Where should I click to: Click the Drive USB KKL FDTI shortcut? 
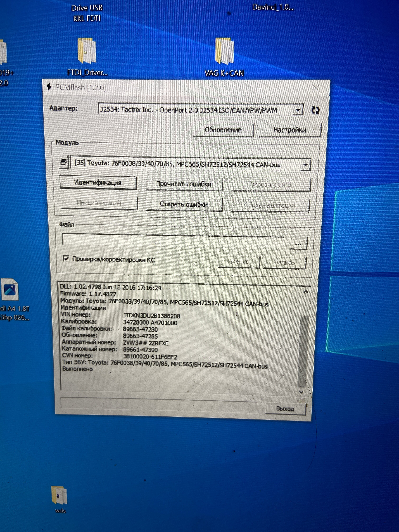tap(87, 13)
